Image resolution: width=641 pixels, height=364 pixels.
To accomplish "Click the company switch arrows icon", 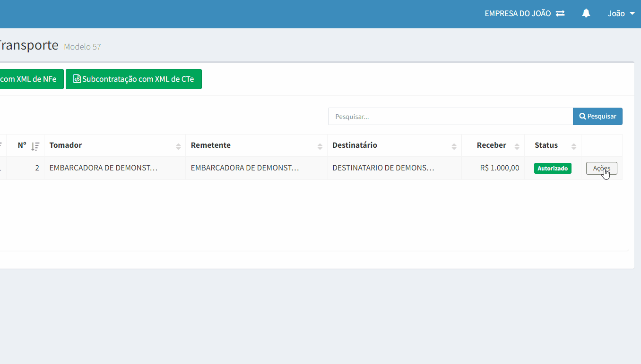I will (560, 14).
